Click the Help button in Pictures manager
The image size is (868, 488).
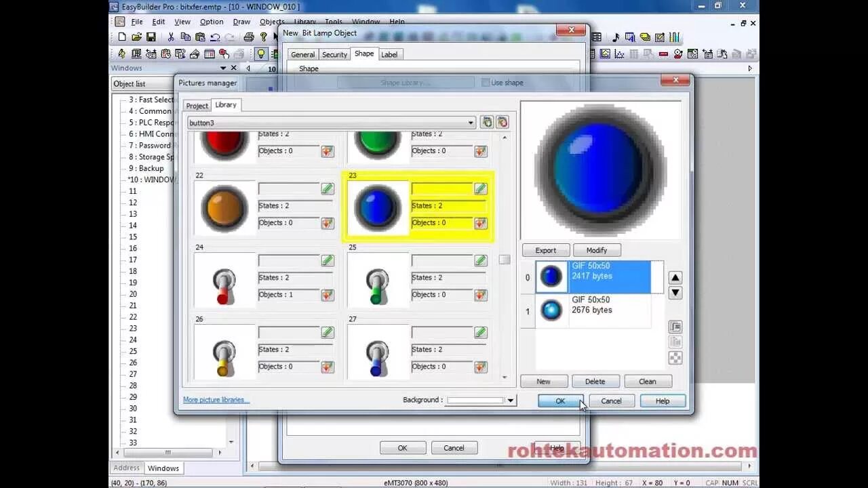coord(663,401)
